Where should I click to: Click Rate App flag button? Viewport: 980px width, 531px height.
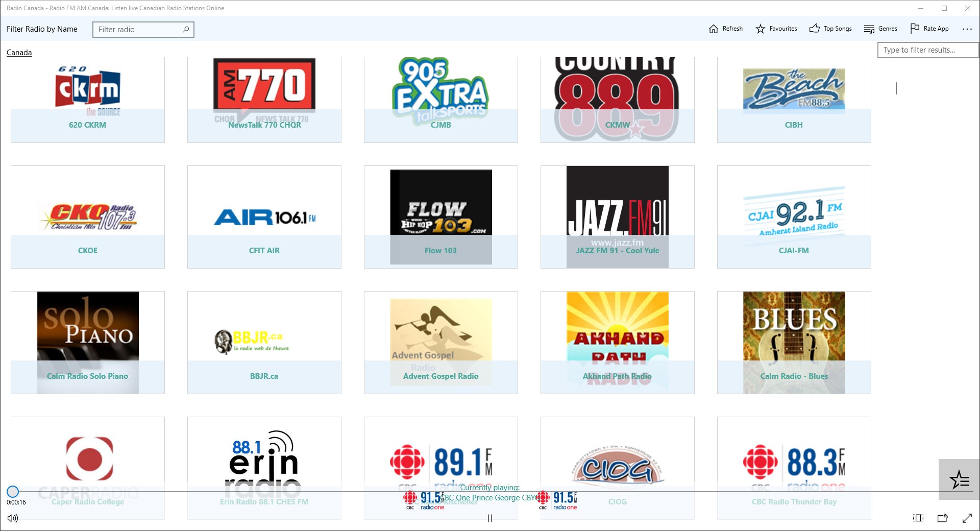tap(929, 29)
